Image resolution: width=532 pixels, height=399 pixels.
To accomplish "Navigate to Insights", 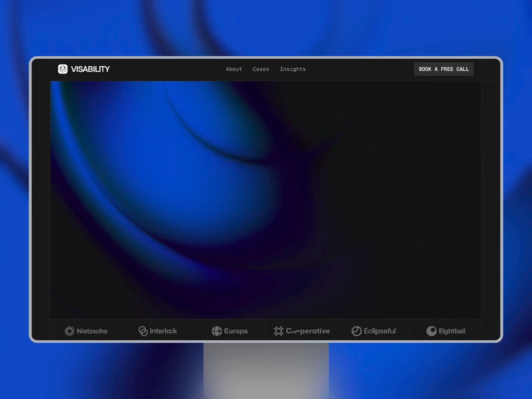I will click(293, 69).
